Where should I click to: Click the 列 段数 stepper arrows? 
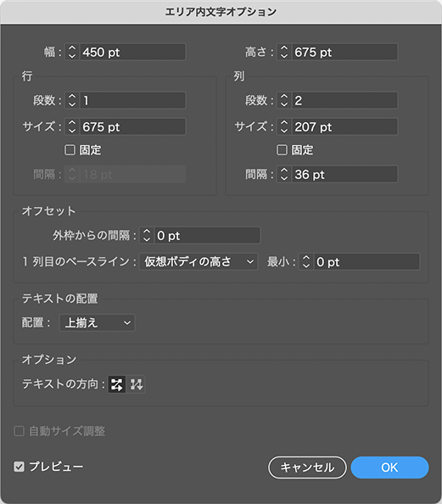(284, 100)
